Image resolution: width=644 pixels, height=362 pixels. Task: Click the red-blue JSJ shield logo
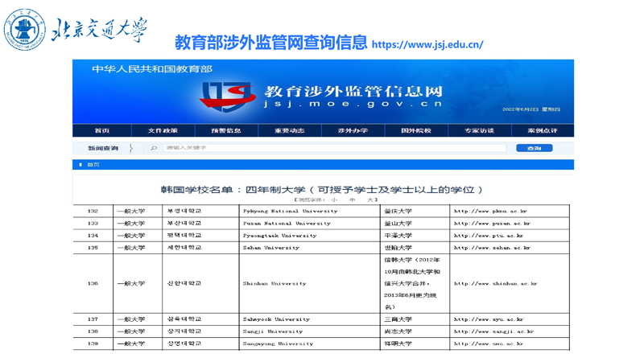pos(228,97)
